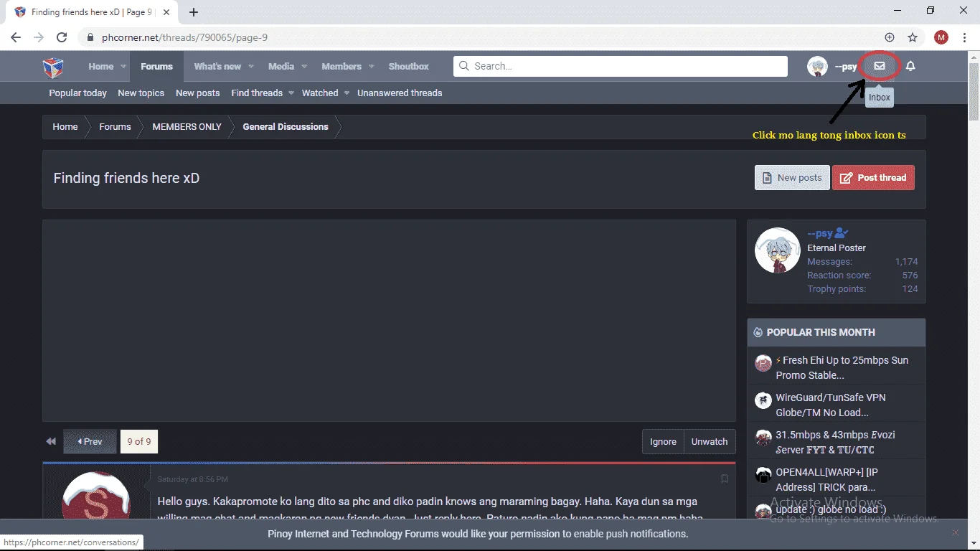Click avatar beside WireGuard/TunSafe thread
The width and height of the screenshot is (980, 551).
[x=763, y=400]
